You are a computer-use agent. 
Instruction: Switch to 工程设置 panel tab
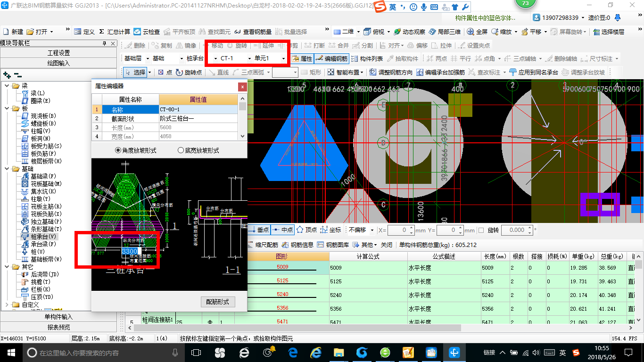coord(59,52)
